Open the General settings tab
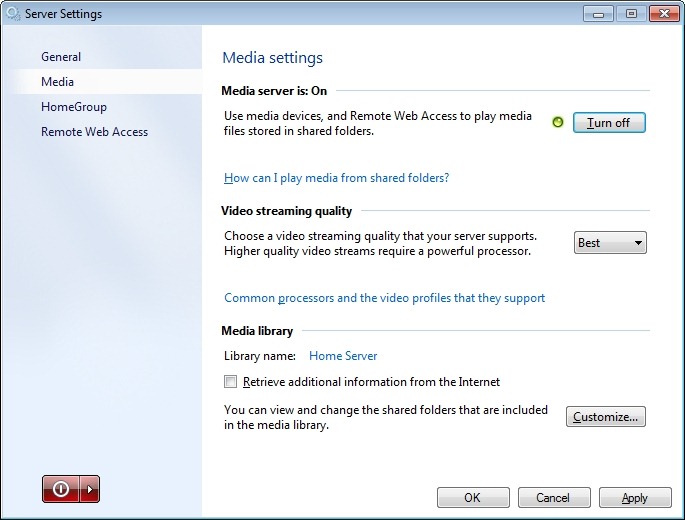The height and width of the screenshot is (520, 685). click(61, 57)
